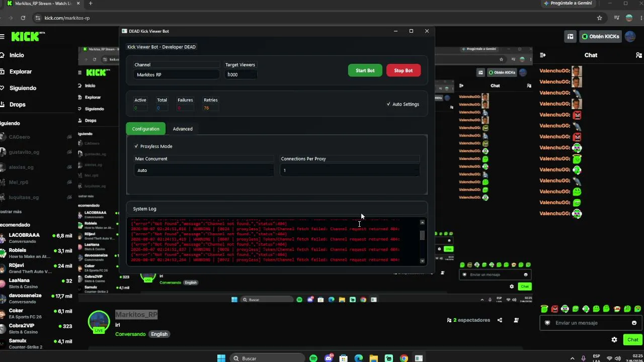Click the Markitos_RP streamer avatar
This screenshot has height=362, width=644.
(x=99, y=322)
